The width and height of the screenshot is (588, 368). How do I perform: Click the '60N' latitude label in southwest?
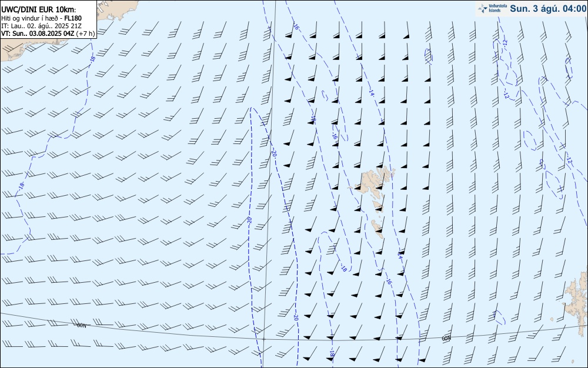click(x=81, y=326)
